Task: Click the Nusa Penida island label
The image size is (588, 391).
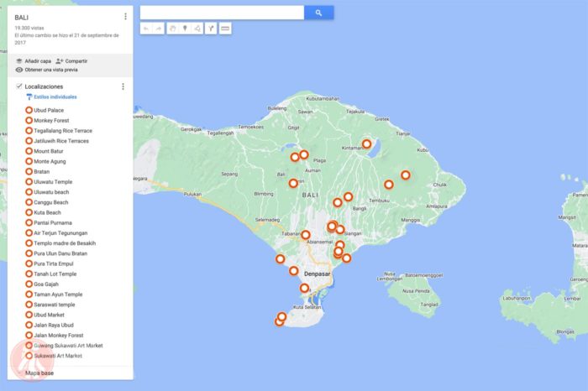Action: point(416,291)
